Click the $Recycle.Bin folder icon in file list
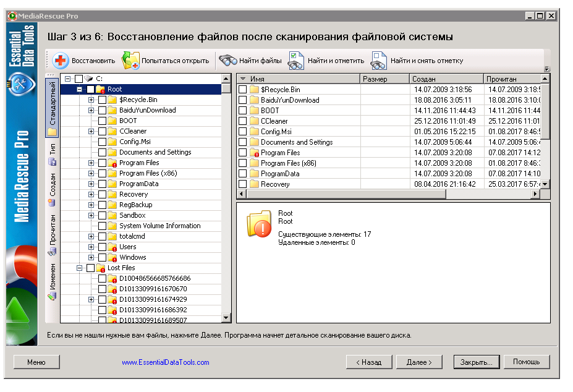The width and height of the screenshot is (573, 392). [254, 90]
